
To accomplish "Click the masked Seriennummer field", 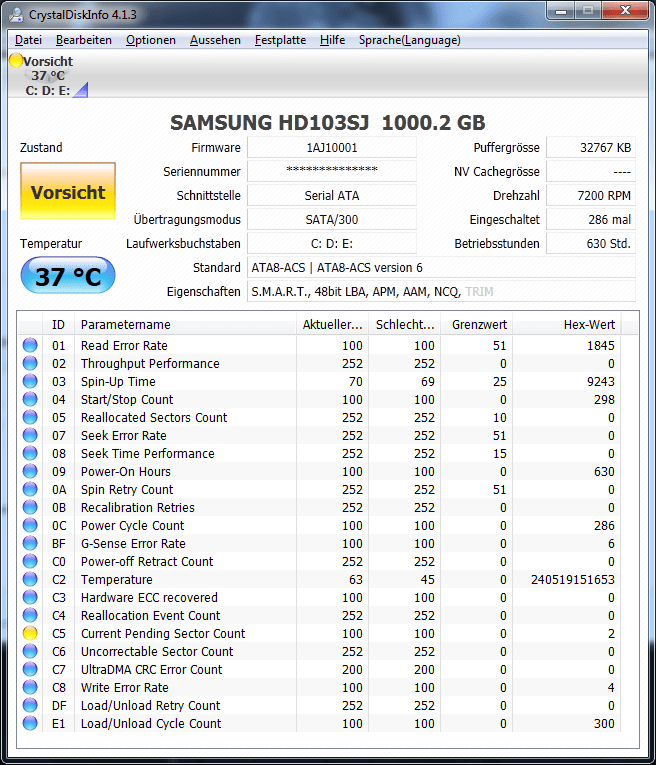I will [x=332, y=171].
